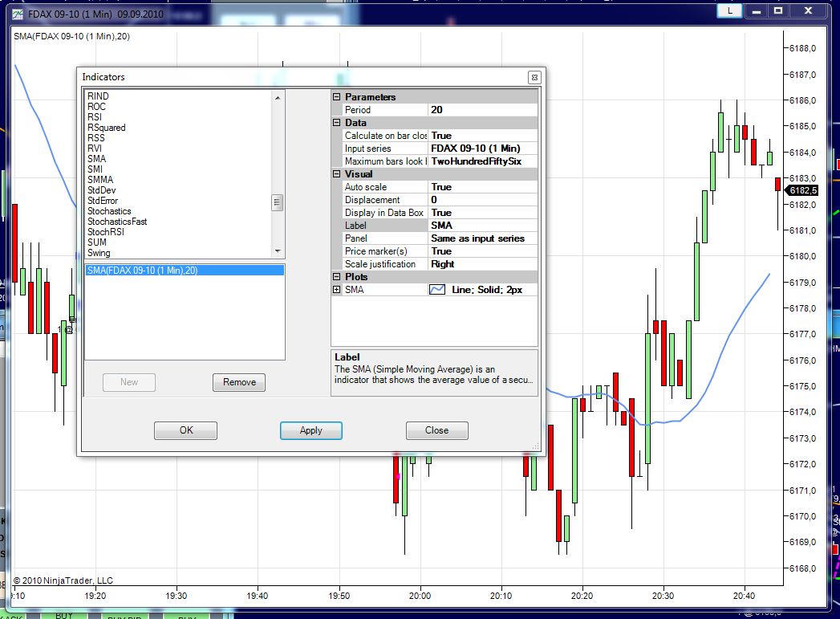Collapse the Data section
840x619 pixels.
337,123
